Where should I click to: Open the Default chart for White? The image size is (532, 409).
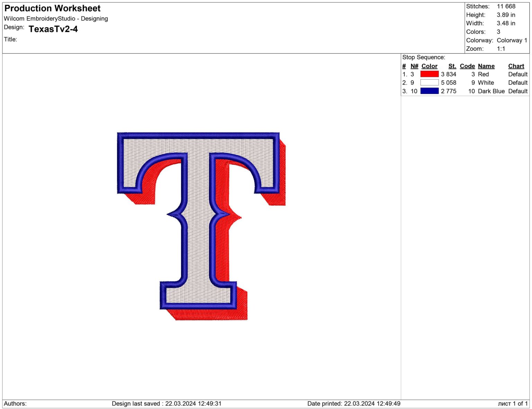[x=517, y=83]
